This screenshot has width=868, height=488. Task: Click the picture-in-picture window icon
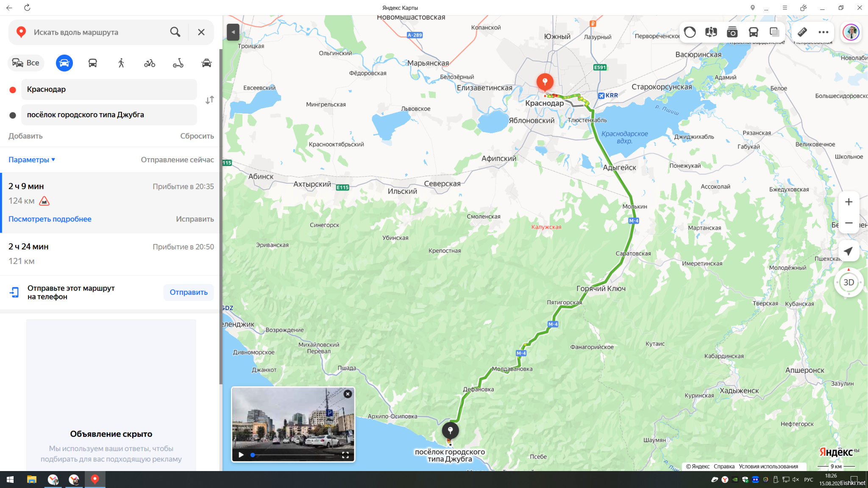click(803, 8)
